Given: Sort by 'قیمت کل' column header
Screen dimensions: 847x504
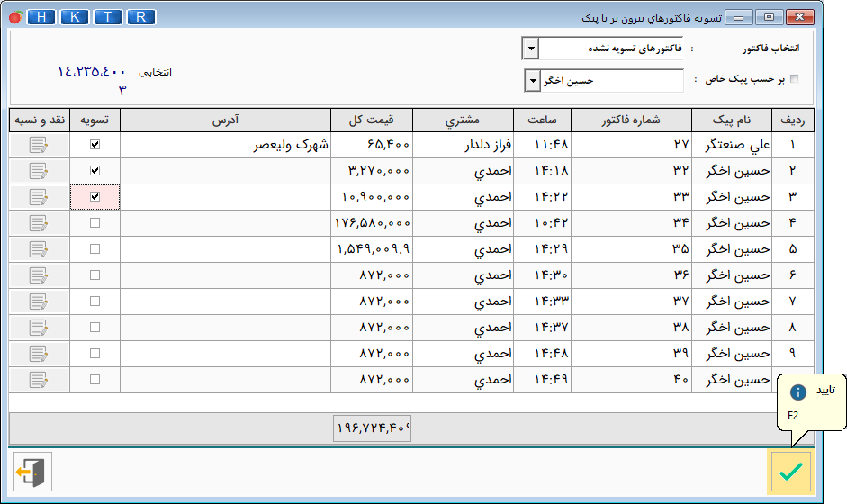Looking at the screenshot, I should coord(372,120).
